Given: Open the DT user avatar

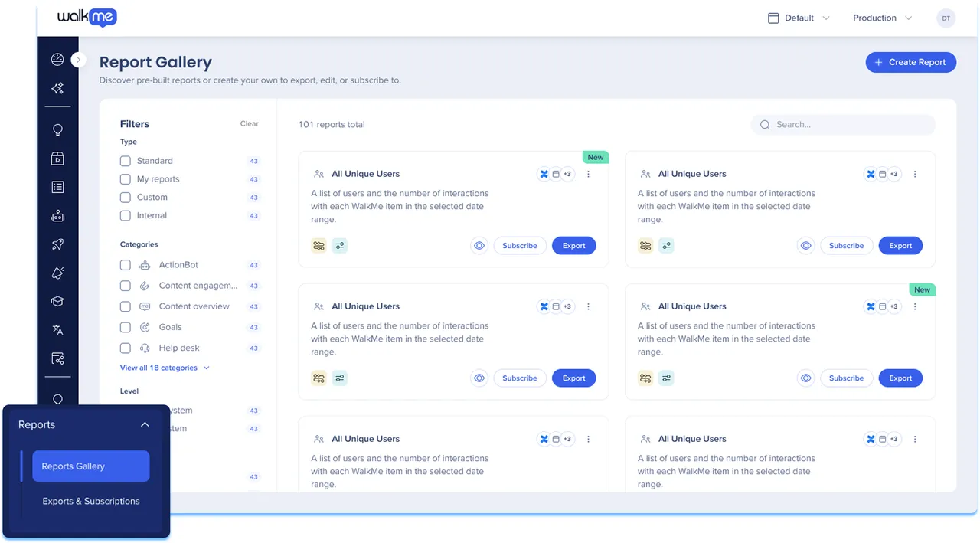Looking at the screenshot, I should 946,18.
